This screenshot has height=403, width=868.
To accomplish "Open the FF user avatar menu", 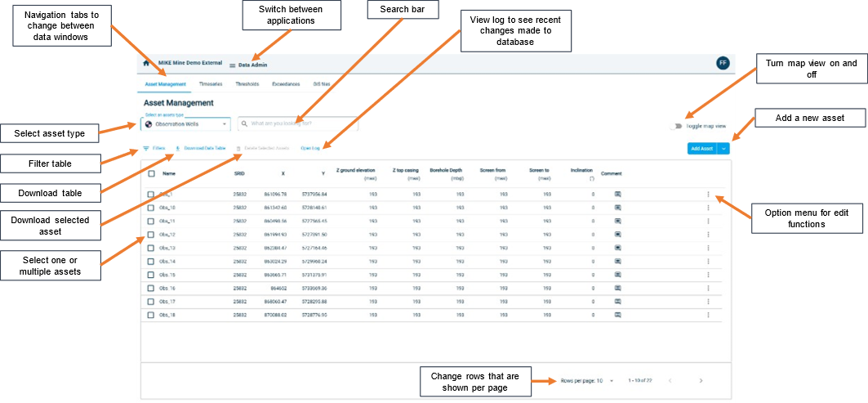I will [722, 64].
